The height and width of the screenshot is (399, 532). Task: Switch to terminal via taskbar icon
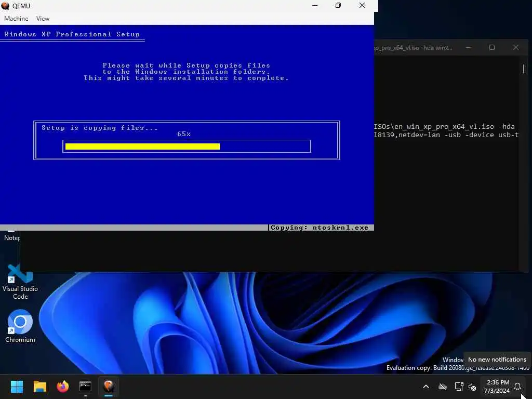tap(85, 387)
